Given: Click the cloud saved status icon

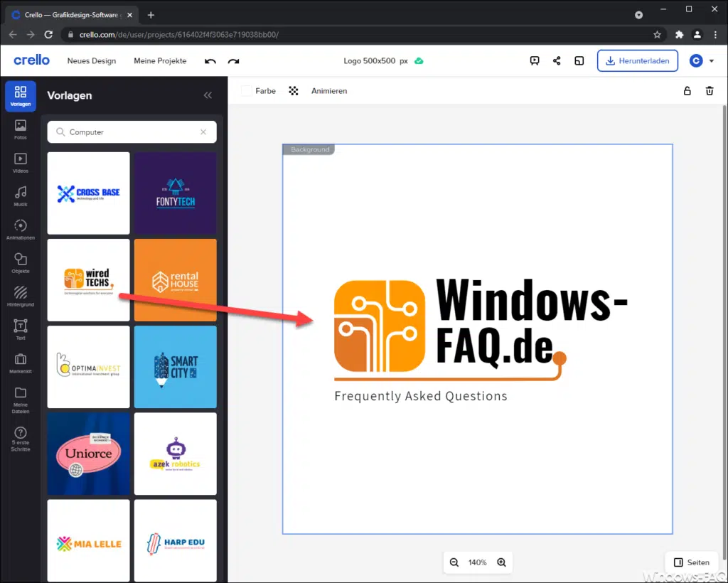Looking at the screenshot, I should coord(419,61).
